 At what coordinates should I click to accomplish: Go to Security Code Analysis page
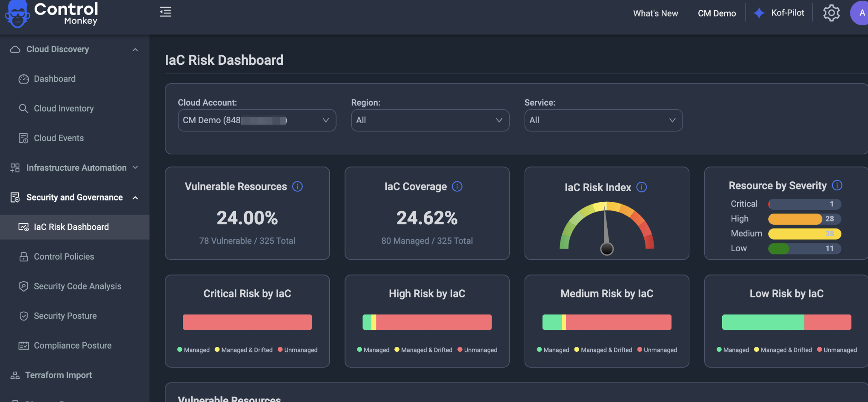[77, 286]
